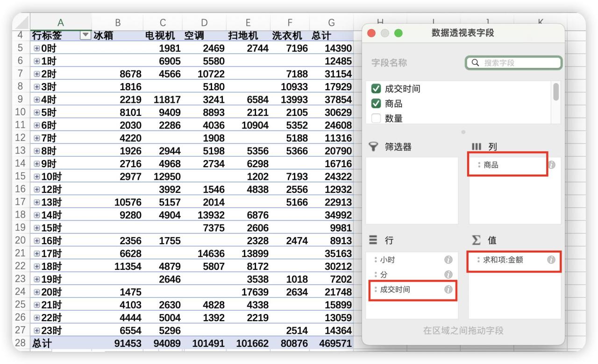The width and height of the screenshot is (598, 364).
Task: Expand the 10时 row group
Action: point(36,177)
